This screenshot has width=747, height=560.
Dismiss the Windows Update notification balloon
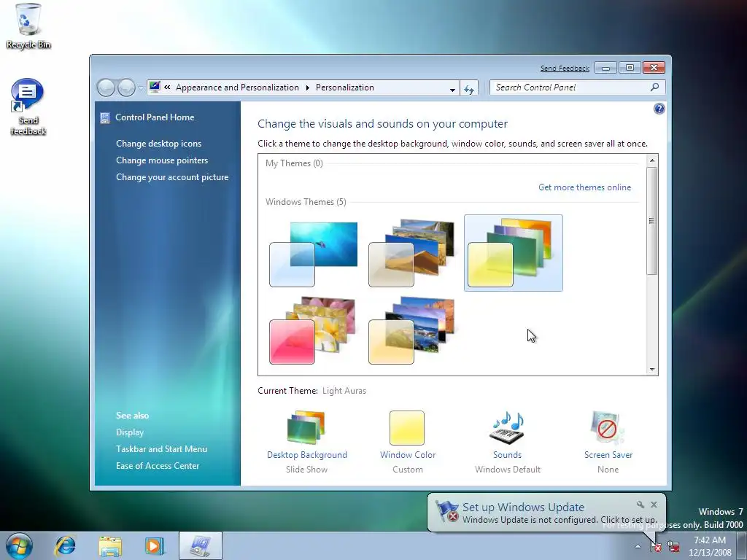(654, 505)
